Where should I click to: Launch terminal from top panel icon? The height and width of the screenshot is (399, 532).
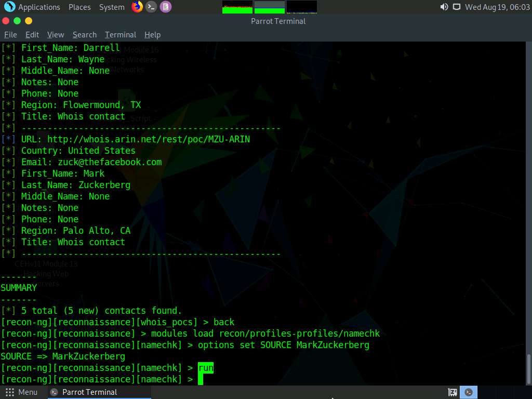pos(151,7)
